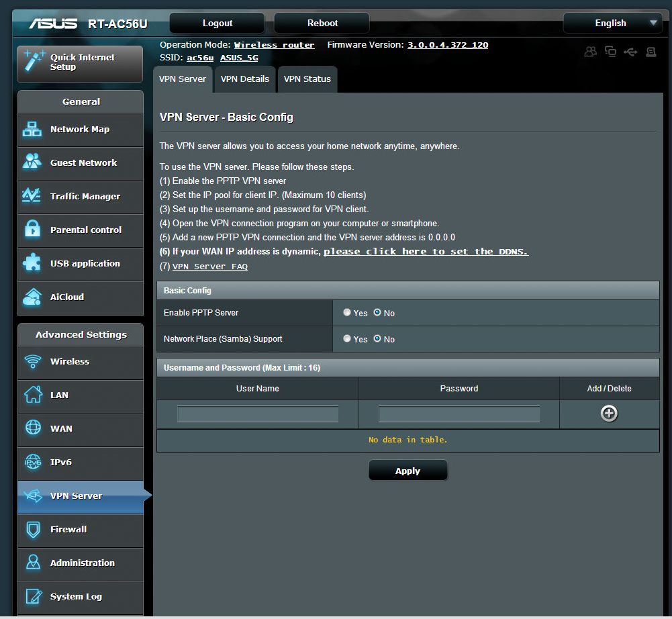This screenshot has width=672, height=619.
Task: Click the Quick Internet Setup wand icon
Action: [34, 60]
